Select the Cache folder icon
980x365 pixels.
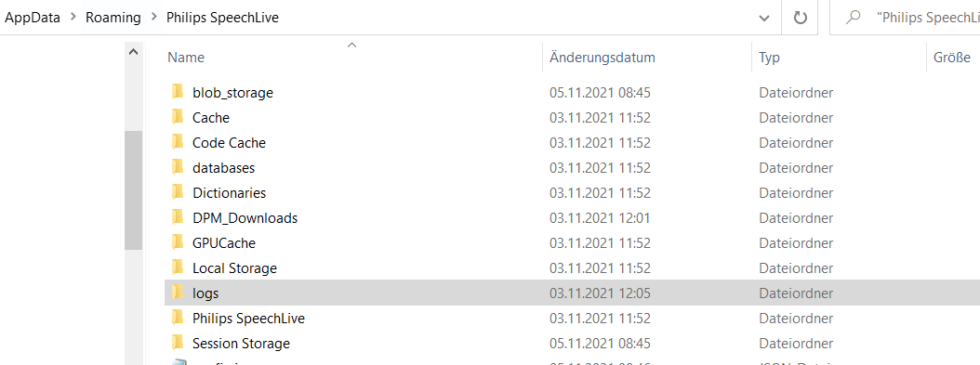(178, 117)
